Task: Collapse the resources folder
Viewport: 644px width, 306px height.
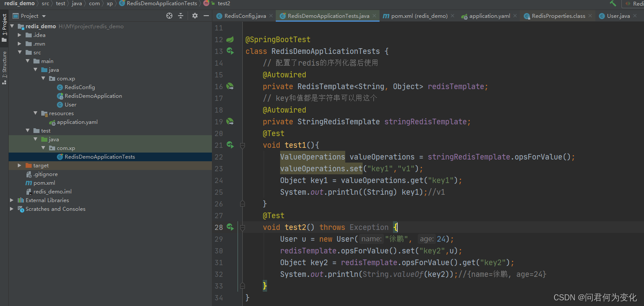Action: click(x=35, y=113)
